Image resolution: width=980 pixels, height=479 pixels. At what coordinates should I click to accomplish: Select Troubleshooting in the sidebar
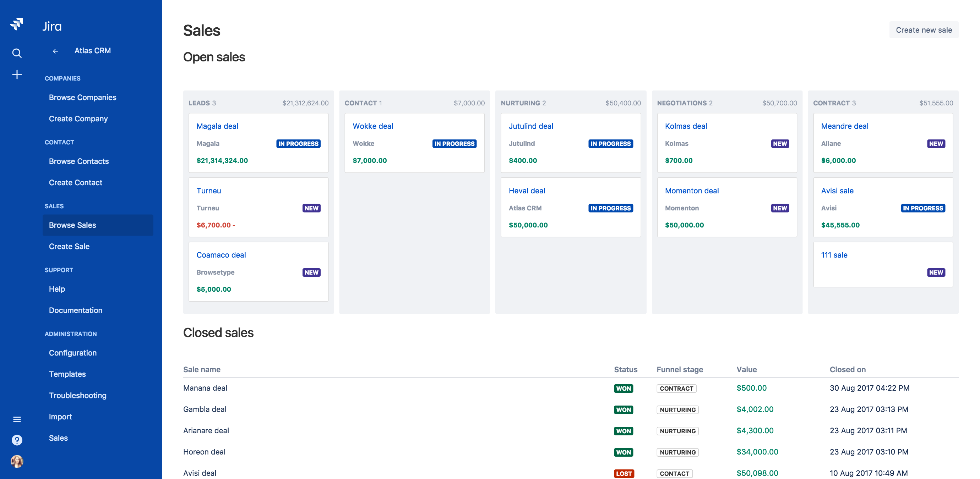click(x=78, y=395)
